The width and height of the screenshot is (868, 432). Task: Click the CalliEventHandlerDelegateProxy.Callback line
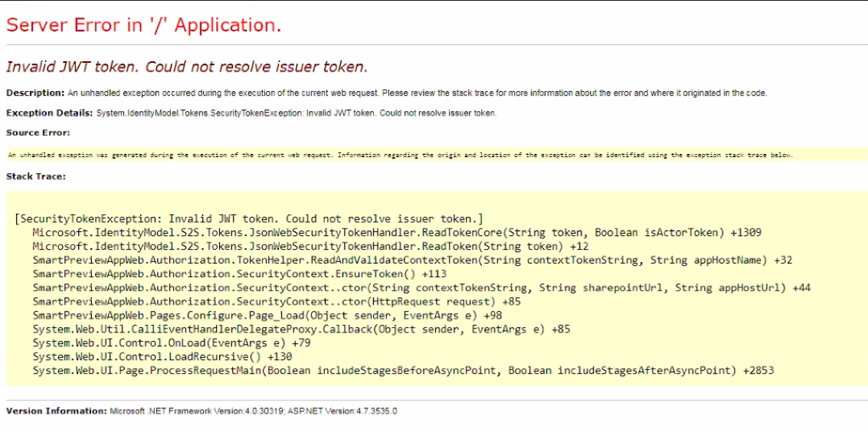point(301,329)
